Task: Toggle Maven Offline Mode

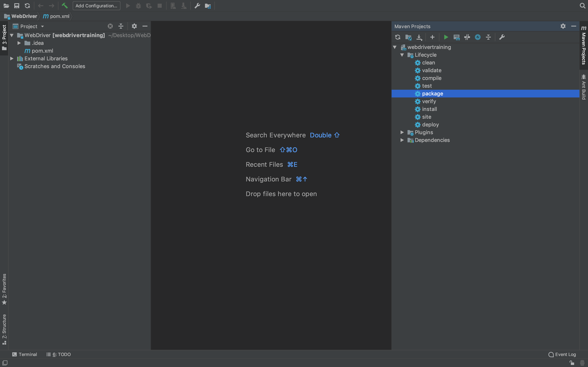Action: coord(467,37)
